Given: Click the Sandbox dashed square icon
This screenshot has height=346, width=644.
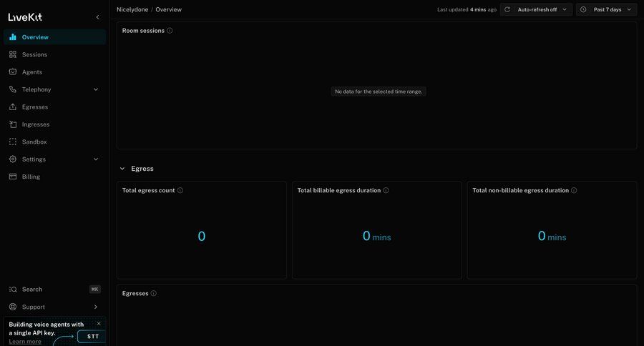Looking at the screenshot, I should 13,142.
